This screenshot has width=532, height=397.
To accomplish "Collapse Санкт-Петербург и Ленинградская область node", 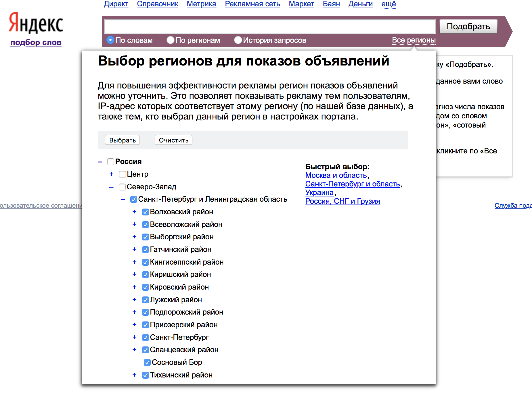I will [123, 200].
